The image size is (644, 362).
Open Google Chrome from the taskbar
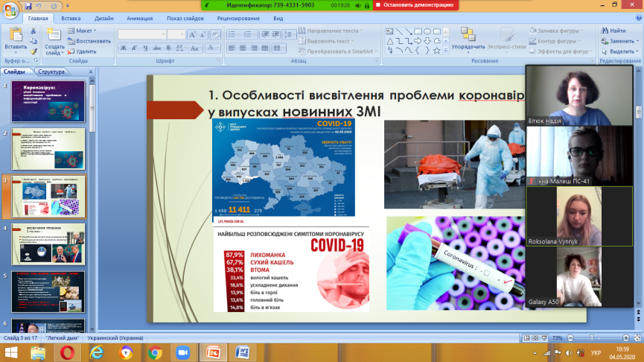[x=154, y=352]
